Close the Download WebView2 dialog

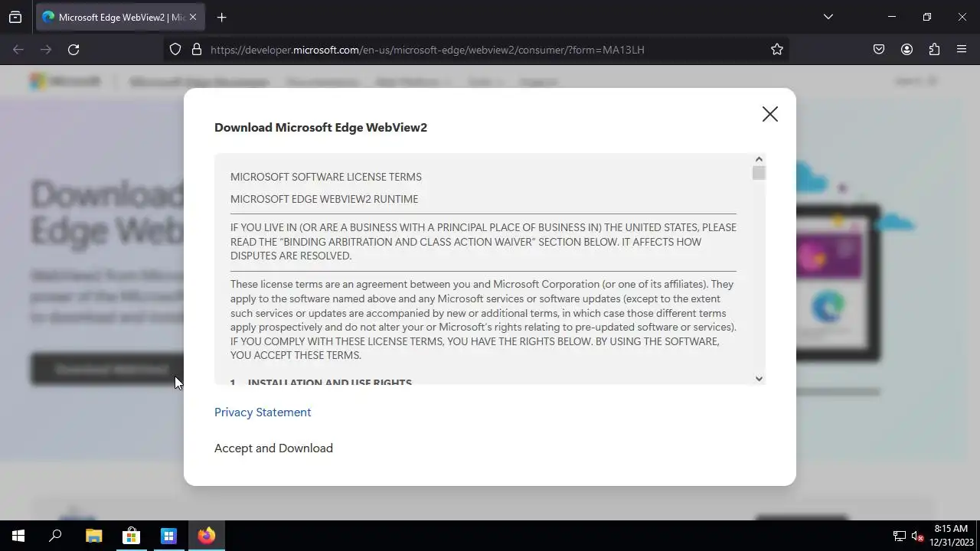(769, 114)
